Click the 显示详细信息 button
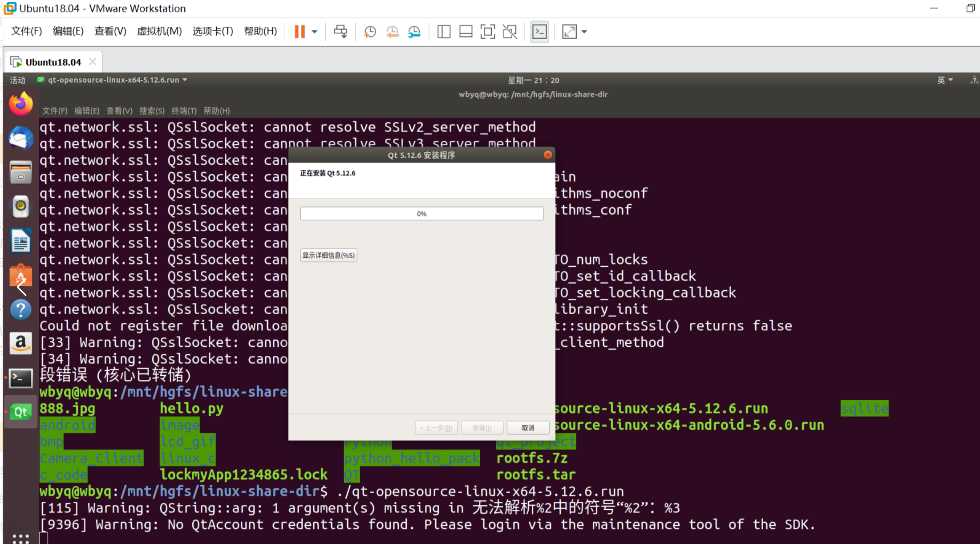980x544 pixels. [328, 255]
